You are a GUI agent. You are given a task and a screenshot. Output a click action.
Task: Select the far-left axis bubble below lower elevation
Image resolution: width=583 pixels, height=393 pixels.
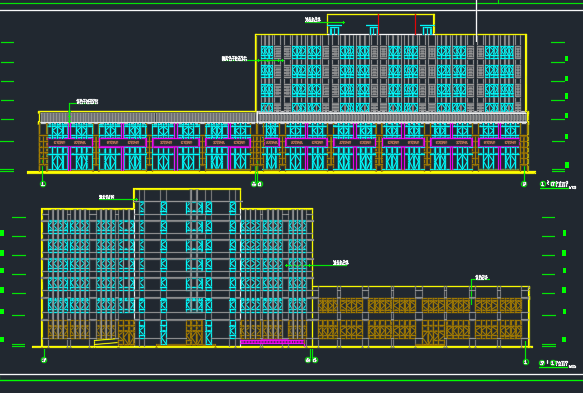point(44,360)
